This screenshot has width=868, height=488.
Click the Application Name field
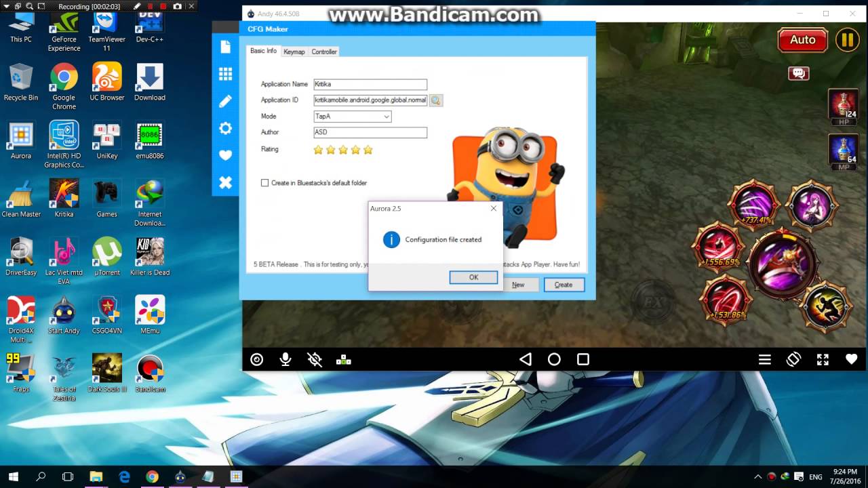[x=370, y=84]
